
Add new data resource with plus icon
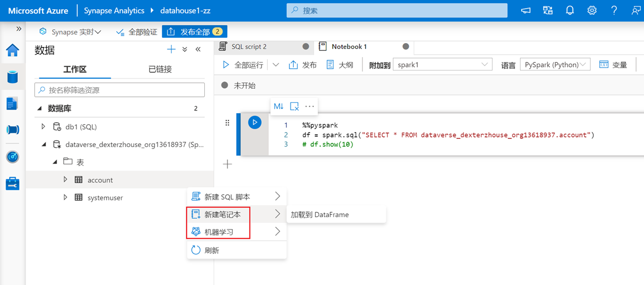(x=171, y=49)
